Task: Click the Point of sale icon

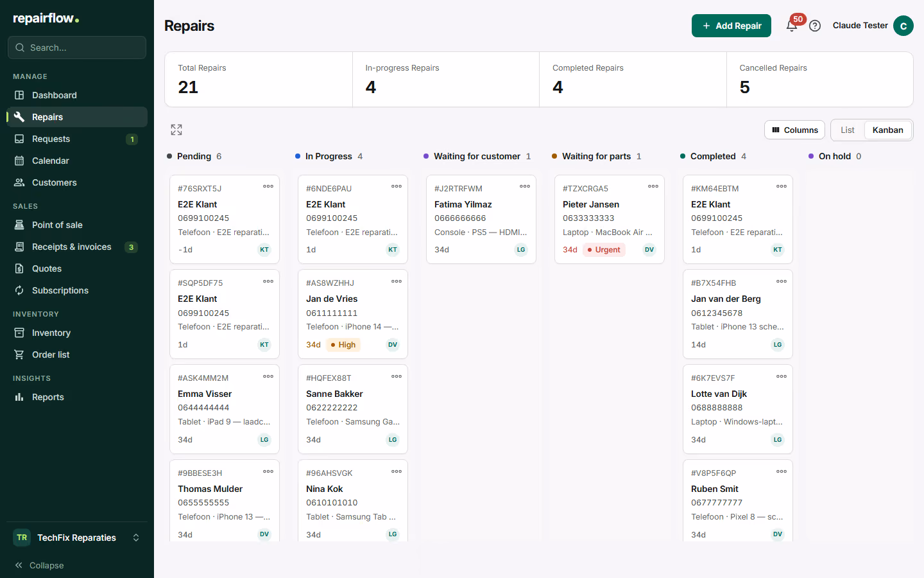Action: (19, 225)
